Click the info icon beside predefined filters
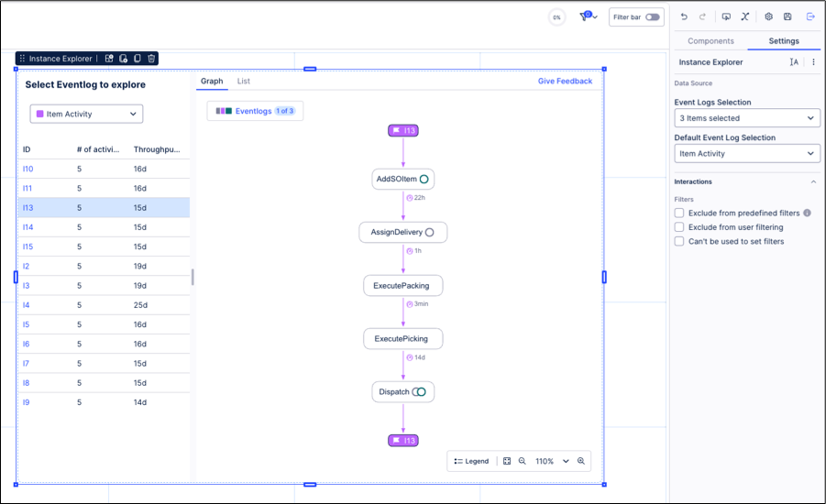This screenshot has height=504, width=826. (807, 213)
